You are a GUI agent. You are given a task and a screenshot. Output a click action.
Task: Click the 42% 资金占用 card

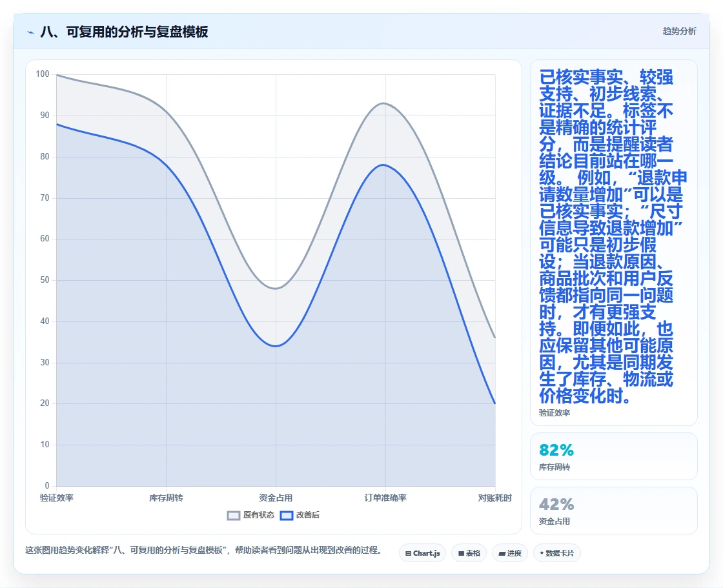(x=614, y=511)
